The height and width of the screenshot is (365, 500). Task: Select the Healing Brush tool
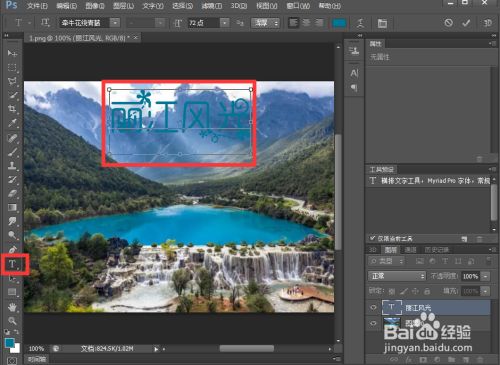pos(12,138)
